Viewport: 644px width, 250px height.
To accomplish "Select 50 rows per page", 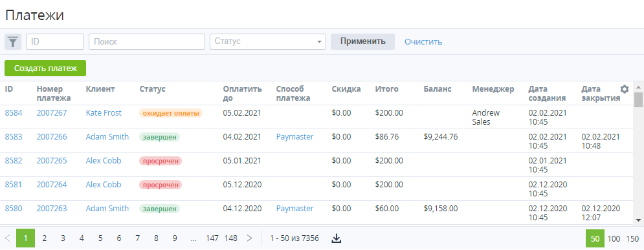I will click(595, 239).
